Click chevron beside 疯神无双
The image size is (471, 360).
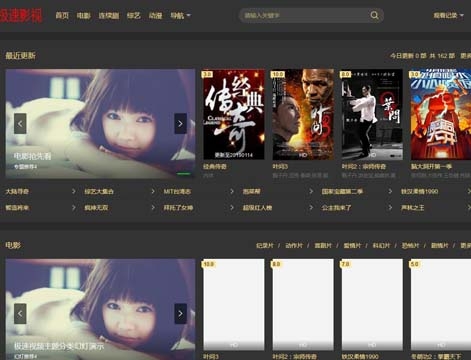[x=153, y=208]
